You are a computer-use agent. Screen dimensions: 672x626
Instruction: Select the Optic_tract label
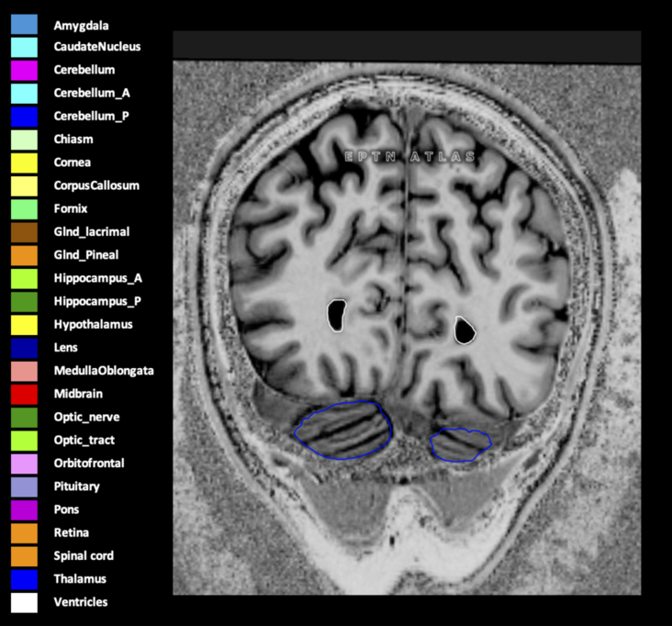pyautogui.click(x=84, y=440)
